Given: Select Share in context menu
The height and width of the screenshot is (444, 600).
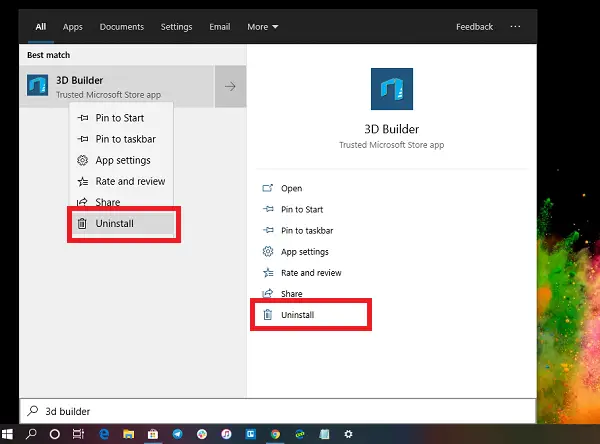Looking at the screenshot, I should (x=121, y=201).
